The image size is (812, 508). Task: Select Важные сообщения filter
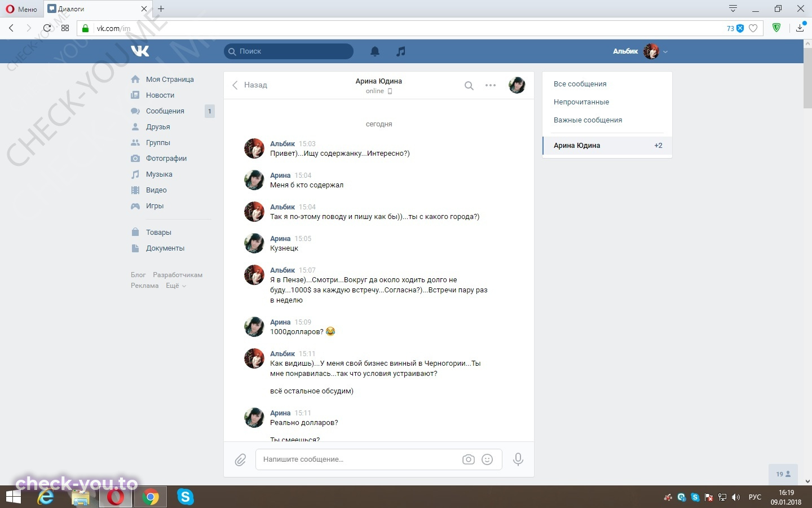(x=588, y=120)
